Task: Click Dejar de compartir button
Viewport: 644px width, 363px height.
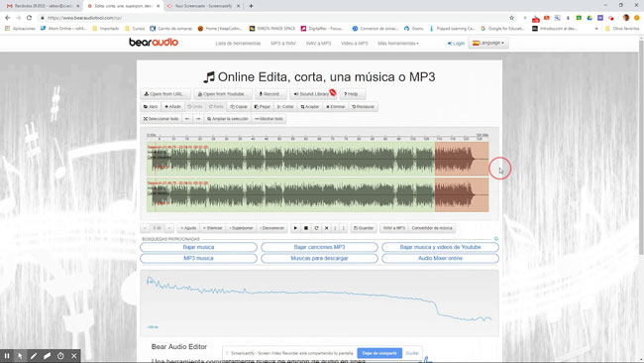Action: 379,353
